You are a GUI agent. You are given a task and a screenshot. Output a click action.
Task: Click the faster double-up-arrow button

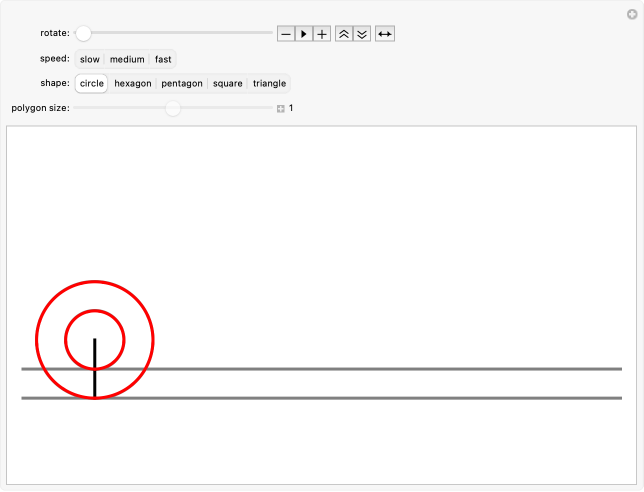344,34
